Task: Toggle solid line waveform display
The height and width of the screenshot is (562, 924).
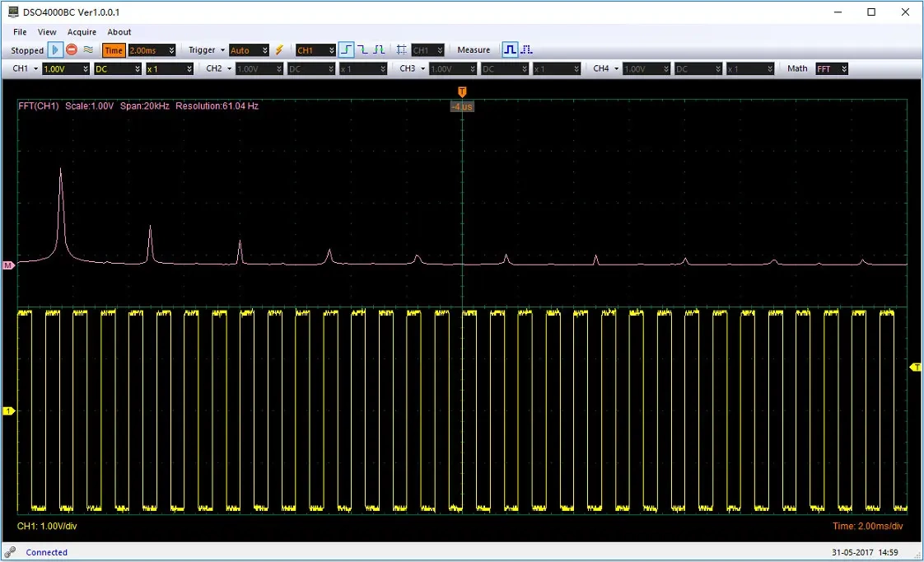Action: [x=511, y=50]
